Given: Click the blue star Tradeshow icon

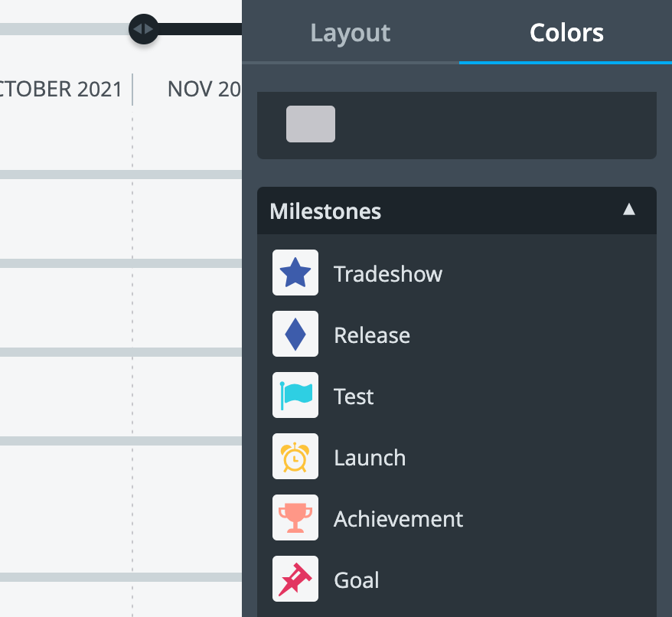Looking at the screenshot, I should [x=295, y=273].
